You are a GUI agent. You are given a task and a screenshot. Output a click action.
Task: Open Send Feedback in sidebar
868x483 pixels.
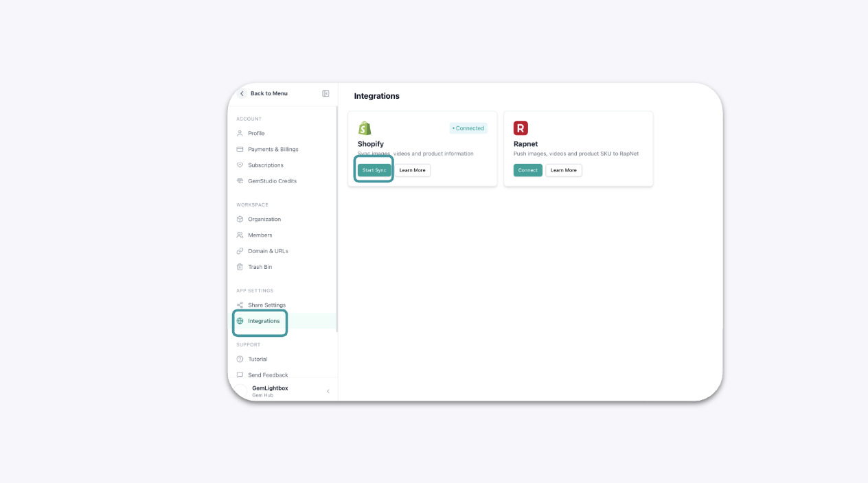pos(268,375)
